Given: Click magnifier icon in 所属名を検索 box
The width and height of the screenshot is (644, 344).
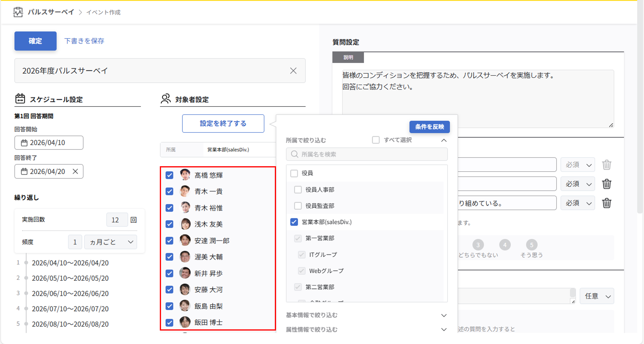Looking at the screenshot, I should click(x=294, y=154).
